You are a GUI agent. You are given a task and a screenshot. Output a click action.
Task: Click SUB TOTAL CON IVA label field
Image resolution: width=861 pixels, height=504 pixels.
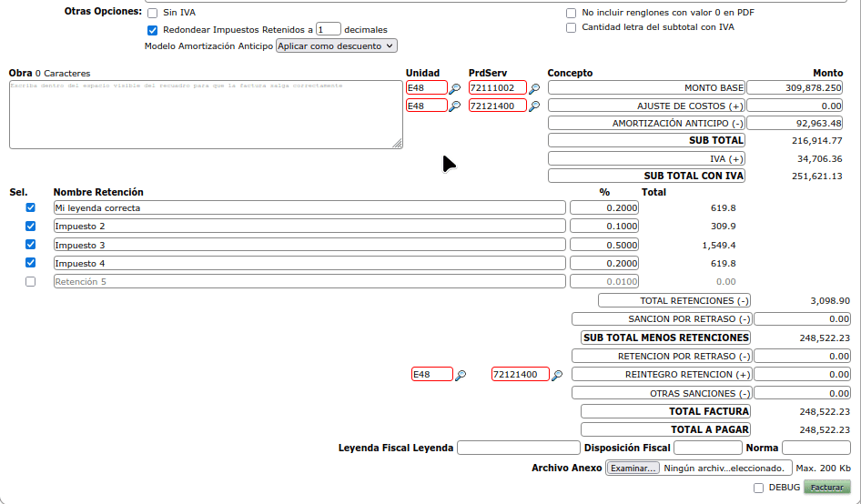(646, 176)
